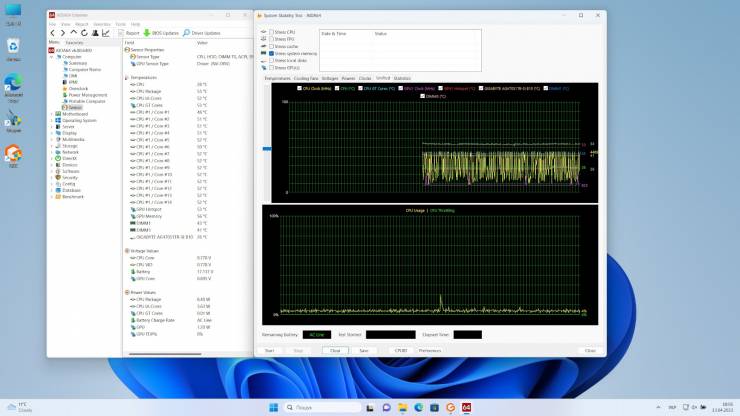This screenshot has height=416, width=740.
Task: Expand the Operating System tree node
Action: pyautogui.click(x=52, y=120)
